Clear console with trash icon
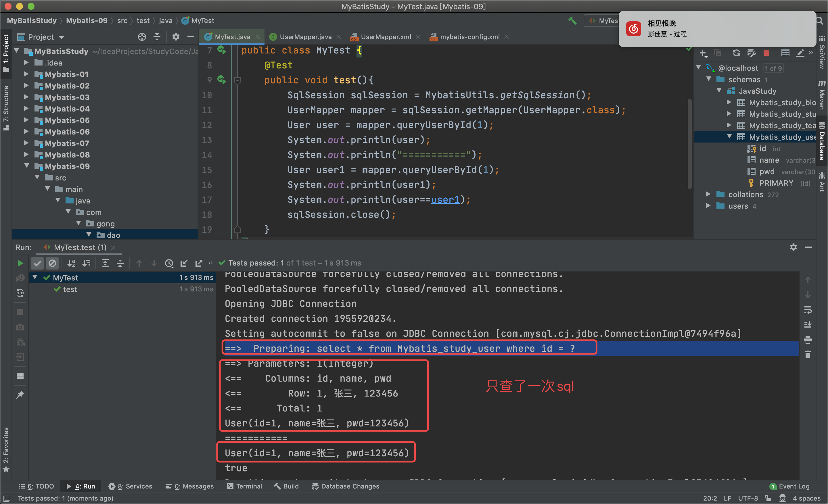The image size is (828, 504). click(x=808, y=354)
